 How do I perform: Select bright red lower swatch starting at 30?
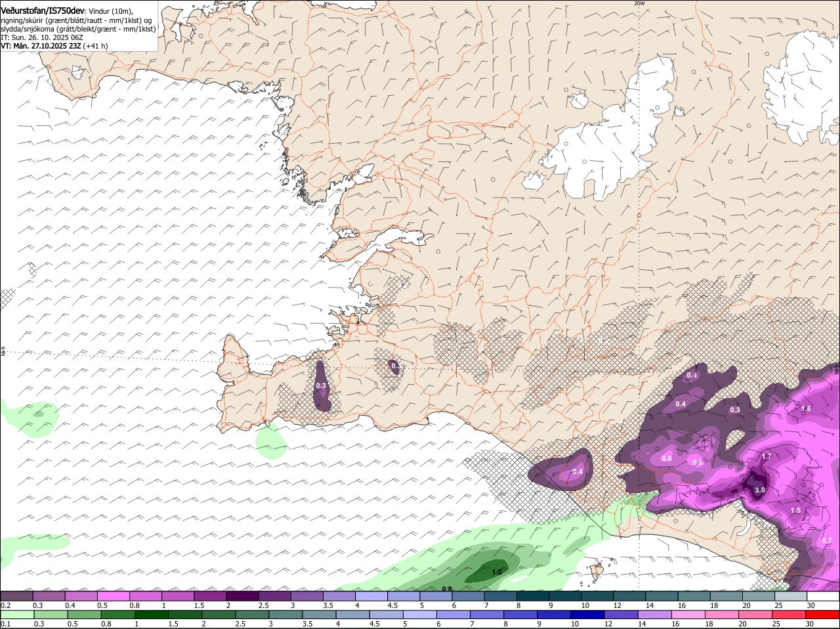click(x=822, y=615)
